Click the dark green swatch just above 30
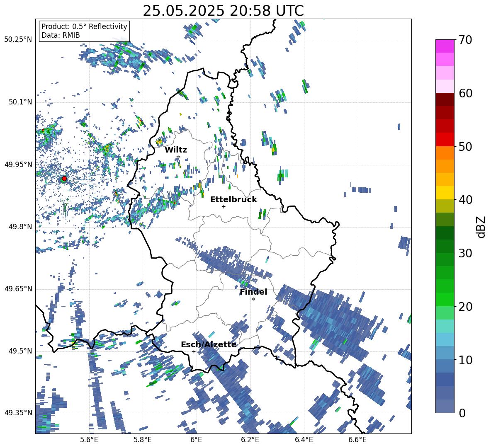491x448 pixels. [x=445, y=246]
